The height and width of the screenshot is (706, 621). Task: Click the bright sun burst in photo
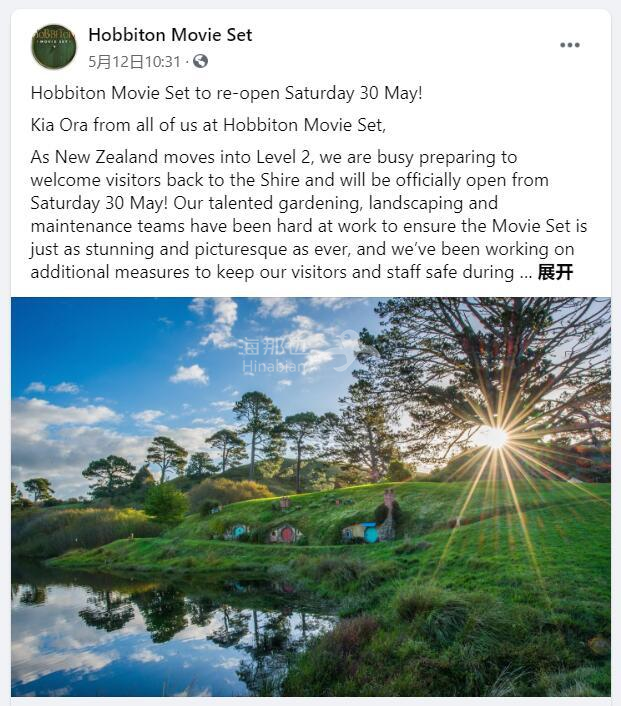(491, 437)
